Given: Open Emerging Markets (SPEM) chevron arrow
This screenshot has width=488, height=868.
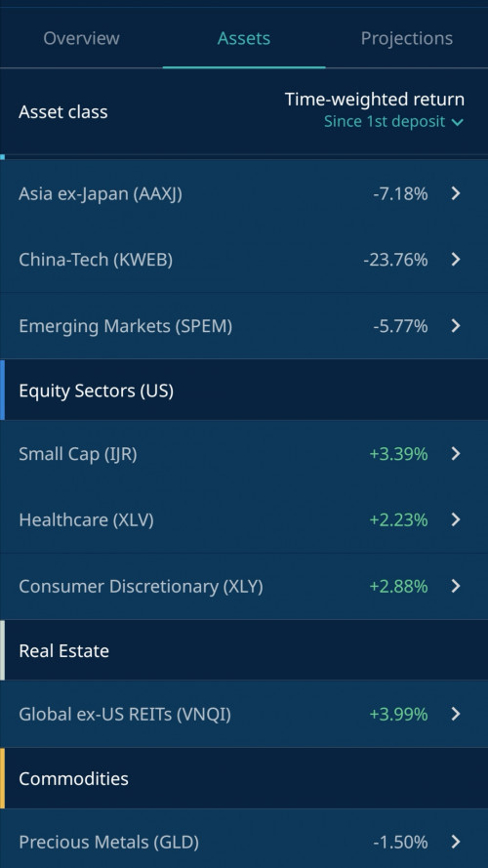Looking at the screenshot, I should click(456, 325).
